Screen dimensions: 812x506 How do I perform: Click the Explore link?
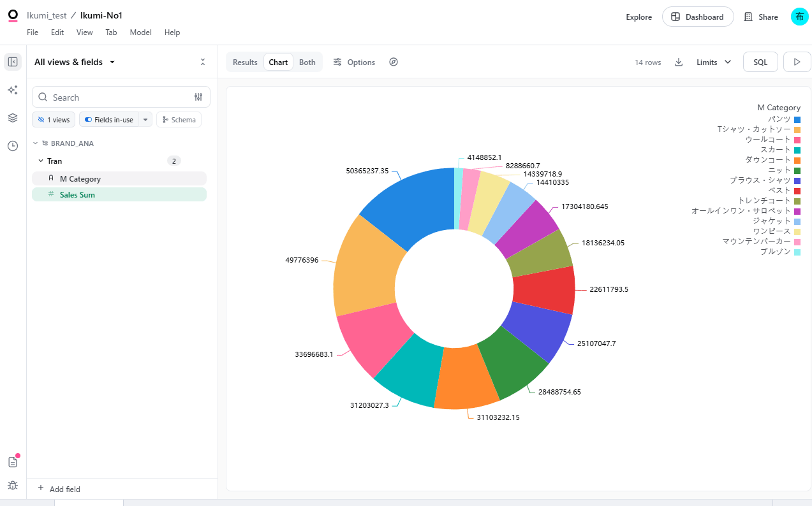(x=639, y=17)
